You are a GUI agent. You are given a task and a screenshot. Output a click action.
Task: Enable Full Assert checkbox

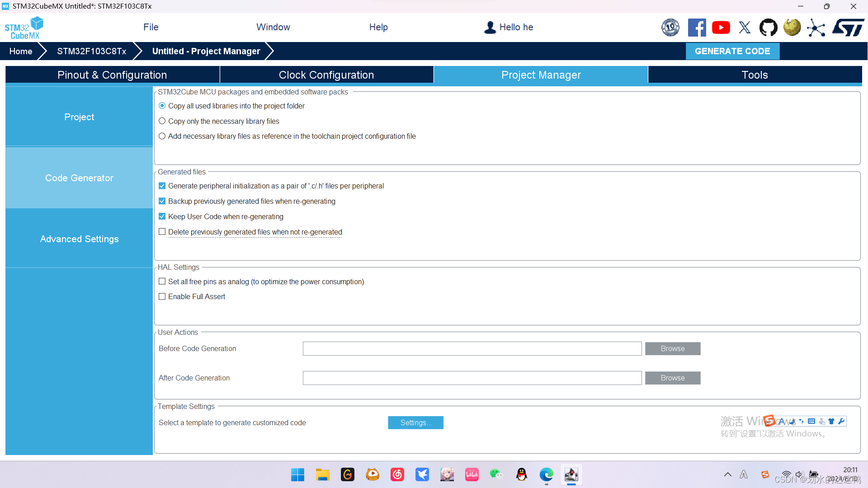pyautogui.click(x=162, y=297)
